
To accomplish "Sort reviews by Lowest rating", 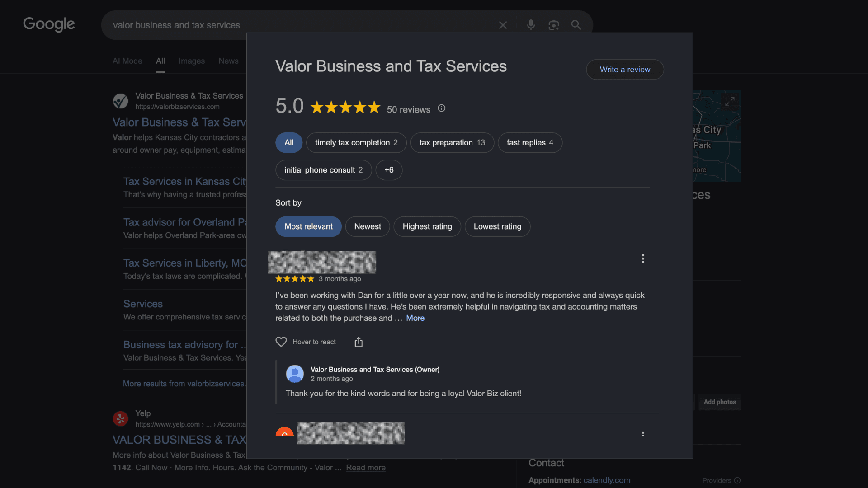I will pyautogui.click(x=497, y=227).
